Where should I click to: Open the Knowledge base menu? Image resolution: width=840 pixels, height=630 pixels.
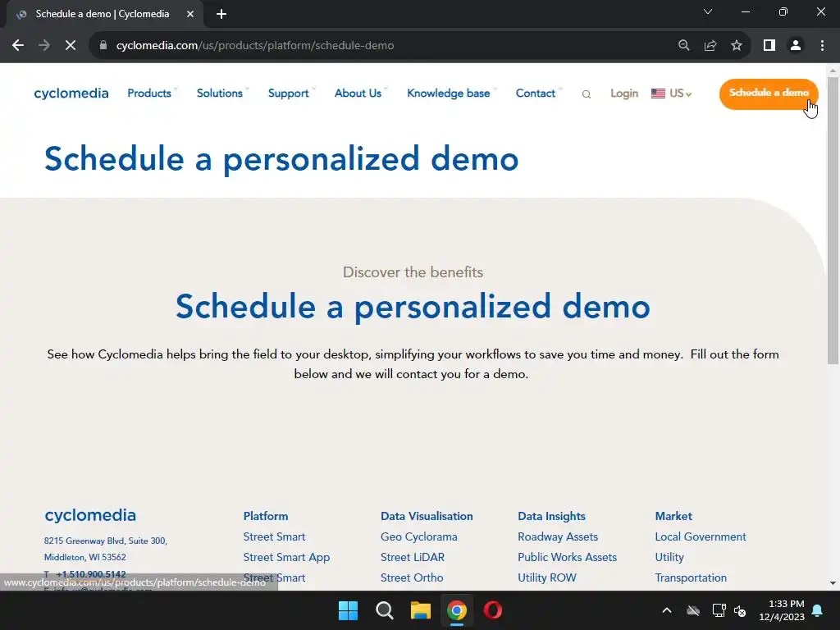click(449, 94)
